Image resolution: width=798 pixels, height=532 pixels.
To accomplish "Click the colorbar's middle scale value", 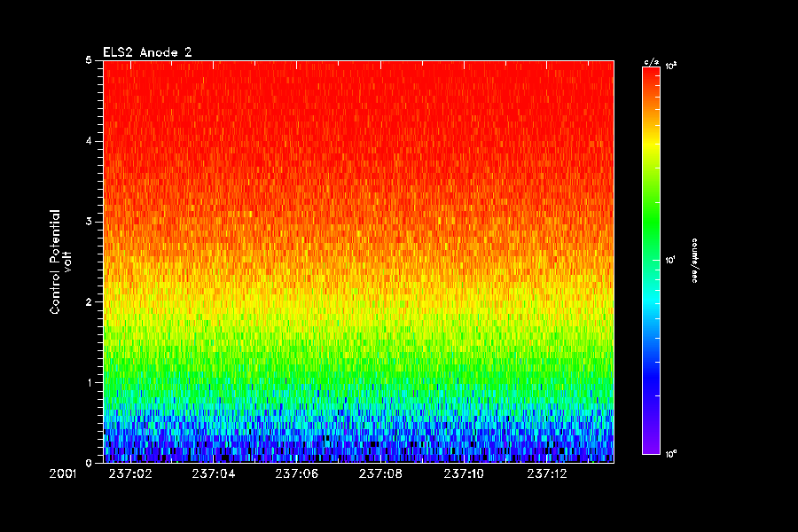I will [x=671, y=260].
